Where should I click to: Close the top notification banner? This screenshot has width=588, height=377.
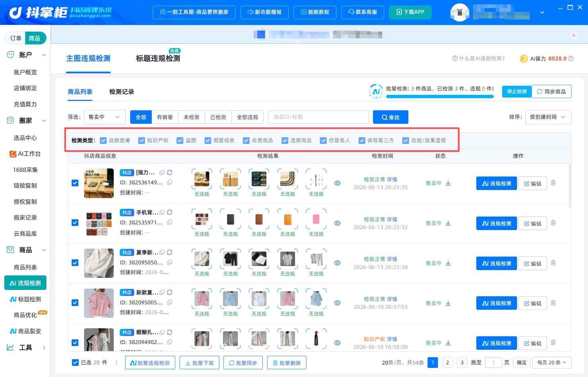click(574, 35)
